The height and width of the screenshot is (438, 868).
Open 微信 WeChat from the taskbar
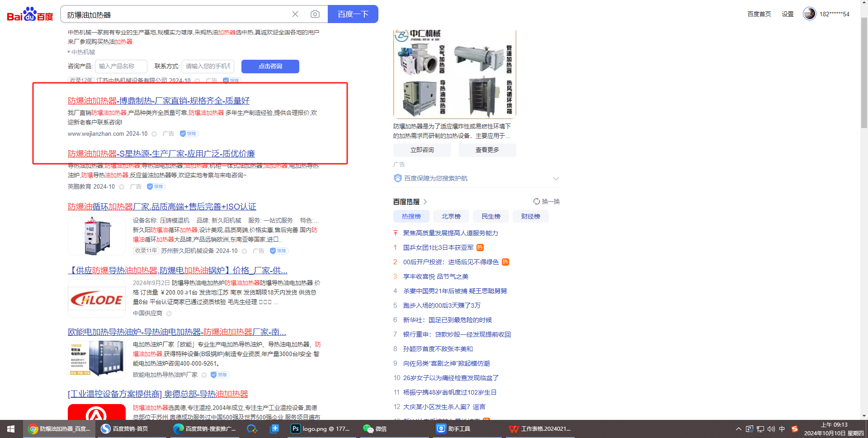click(395, 428)
